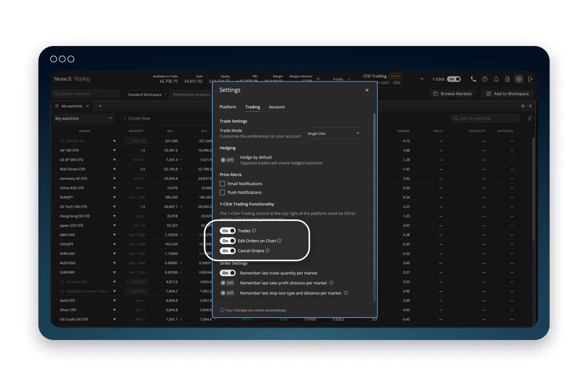Expand the CFD Trading account chevron
Screen dimensions: 588x386
[422, 79]
